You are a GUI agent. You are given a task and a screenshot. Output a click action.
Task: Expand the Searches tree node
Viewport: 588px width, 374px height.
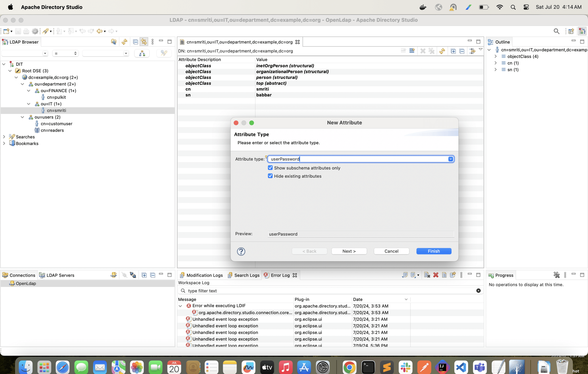pos(4,137)
